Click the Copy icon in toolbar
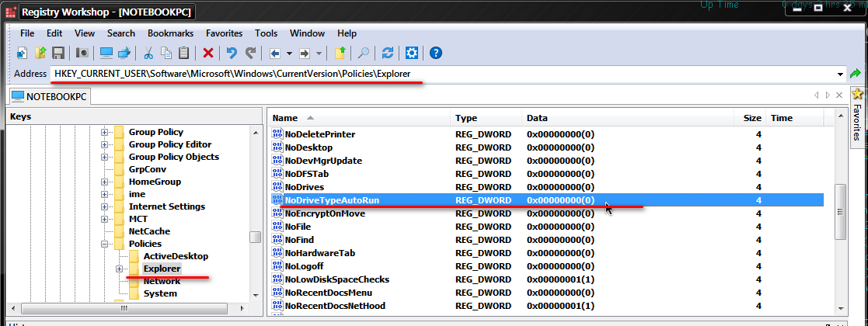868x326 pixels. coord(166,53)
